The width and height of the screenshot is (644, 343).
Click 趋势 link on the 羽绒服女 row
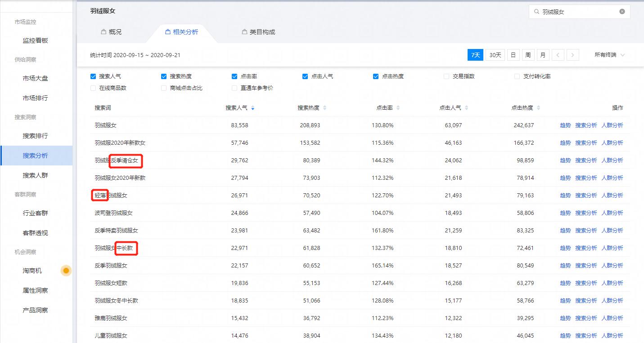point(565,125)
